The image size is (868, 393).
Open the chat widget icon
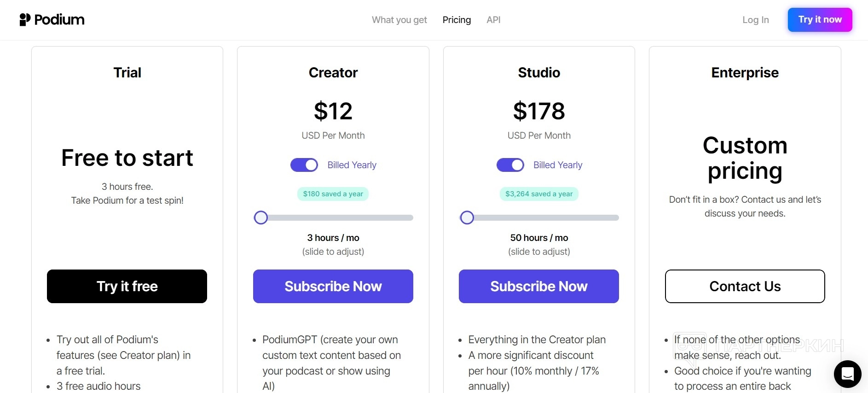pos(847,374)
